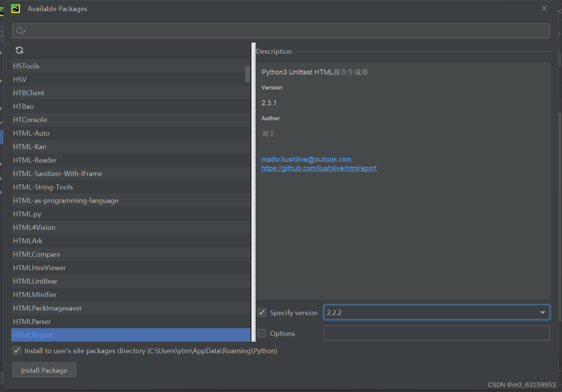
Task: Select HTMLPackImagesaver package
Action: (x=131, y=308)
